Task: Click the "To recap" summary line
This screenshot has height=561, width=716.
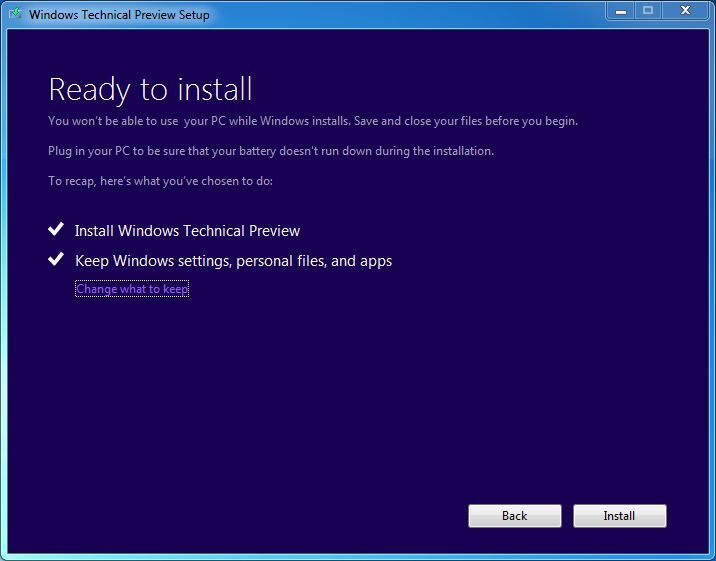Action: point(160,181)
